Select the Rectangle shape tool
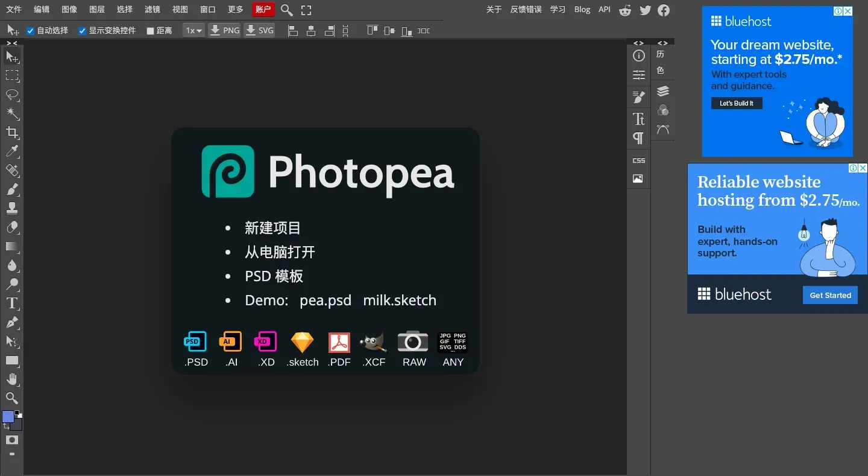Screen dimensions: 868x476 click(x=12, y=361)
